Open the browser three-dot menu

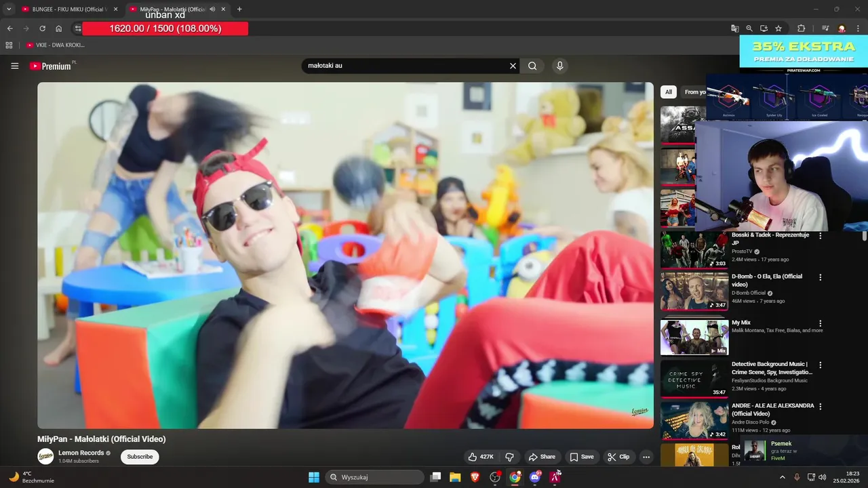857,28
